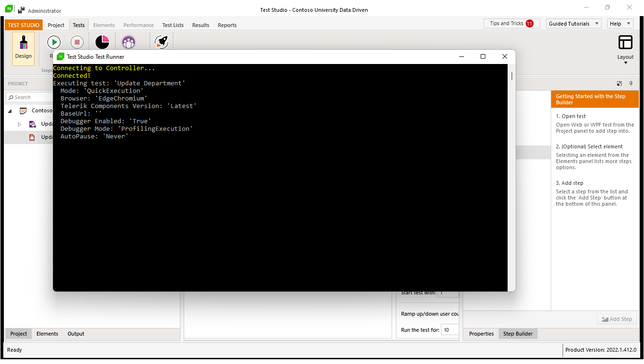
Task: Click the Test Runner window TS icon
Action: tap(61, 56)
